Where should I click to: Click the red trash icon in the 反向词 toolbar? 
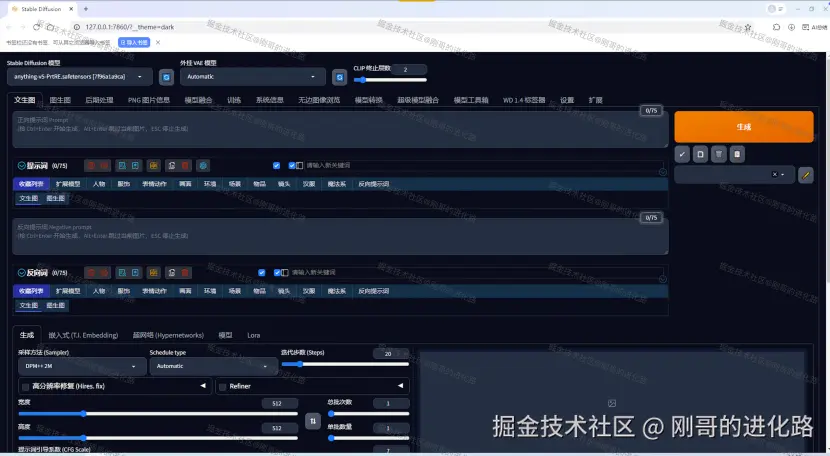click(x=185, y=273)
